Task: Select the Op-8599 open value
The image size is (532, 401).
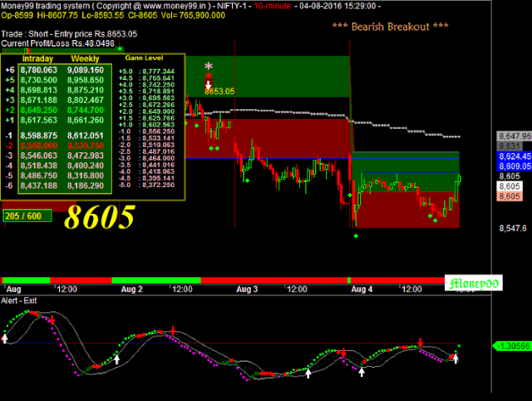Action: (x=17, y=15)
